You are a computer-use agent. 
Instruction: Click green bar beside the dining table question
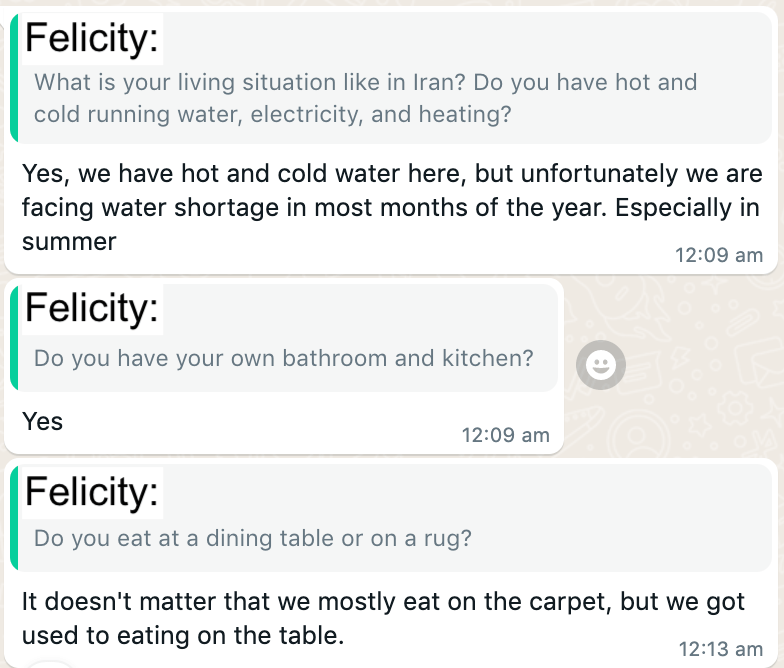(x=13, y=520)
